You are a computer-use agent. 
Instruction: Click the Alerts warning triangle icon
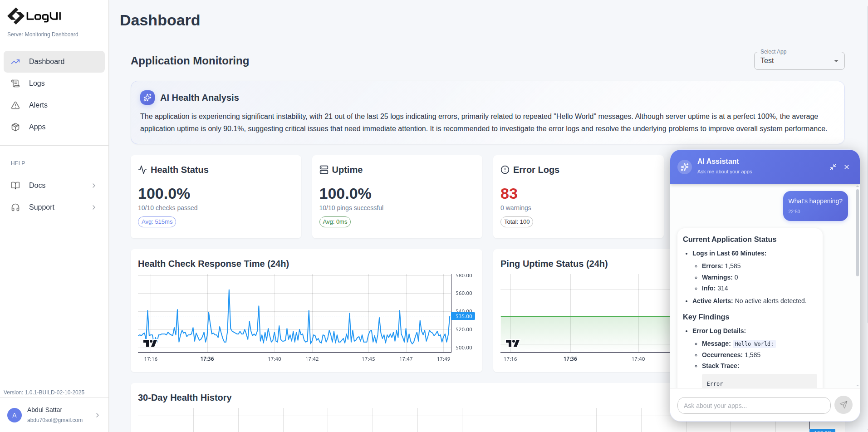[x=15, y=105]
